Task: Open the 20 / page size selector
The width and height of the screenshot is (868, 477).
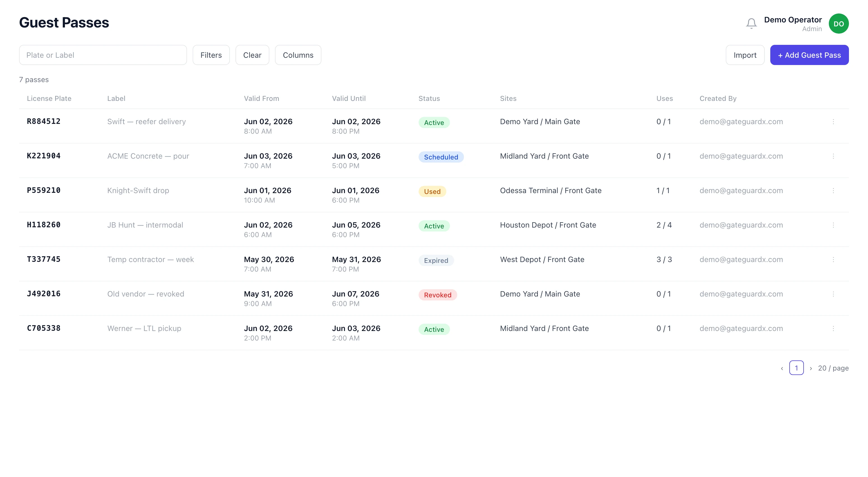Action: click(833, 368)
